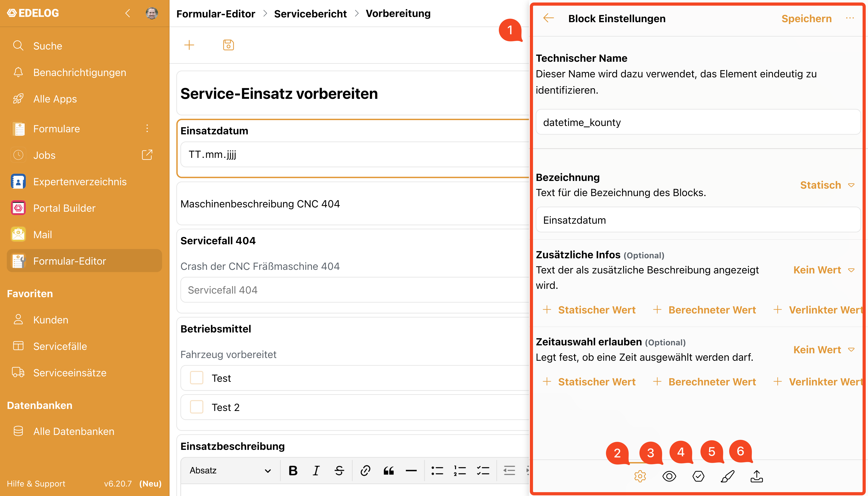Open Kein Wert dropdown for Zusätzliche Infos
Screen dimensions: 868x496
pos(824,270)
